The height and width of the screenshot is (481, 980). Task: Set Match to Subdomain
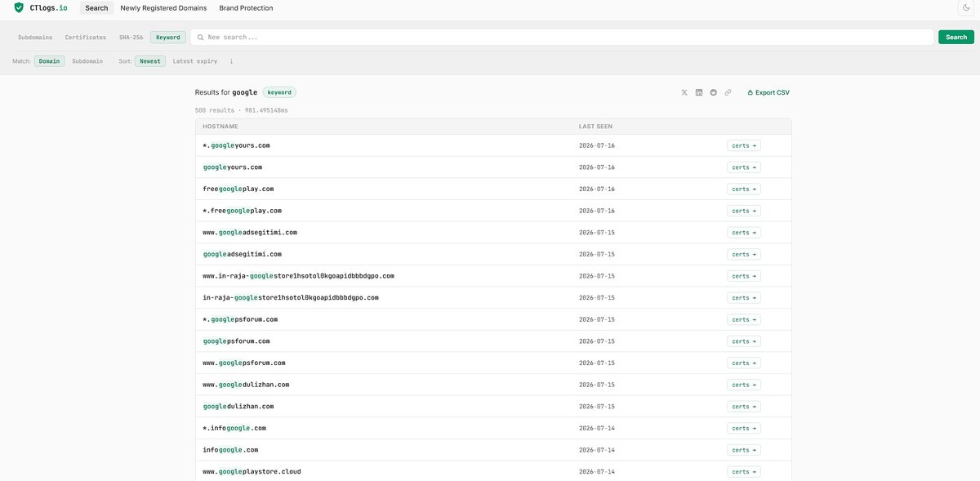pos(87,61)
